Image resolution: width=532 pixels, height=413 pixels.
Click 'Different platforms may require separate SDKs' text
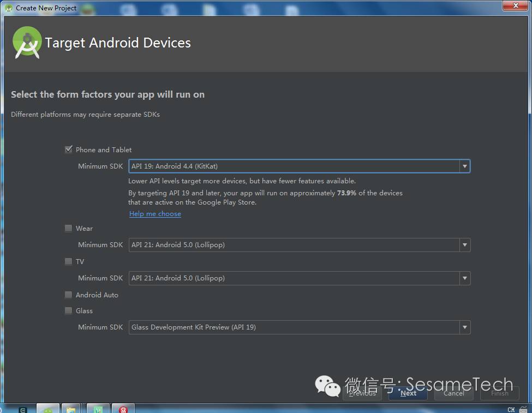coord(85,115)
